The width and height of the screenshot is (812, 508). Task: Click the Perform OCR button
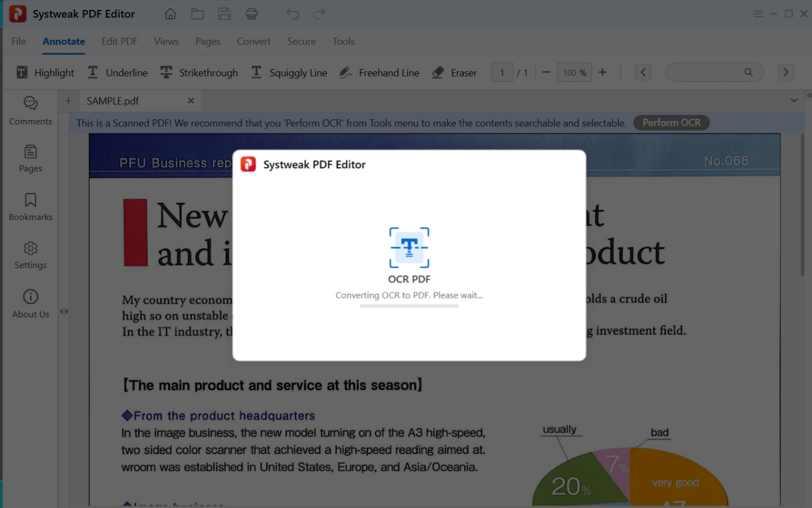[671, 123]
